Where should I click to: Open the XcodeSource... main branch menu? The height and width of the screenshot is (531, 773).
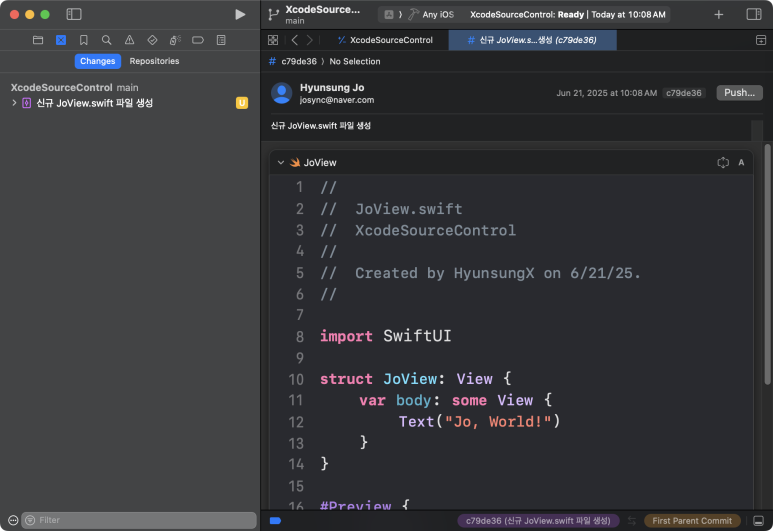pyautogui.click(x=322, y=15)
